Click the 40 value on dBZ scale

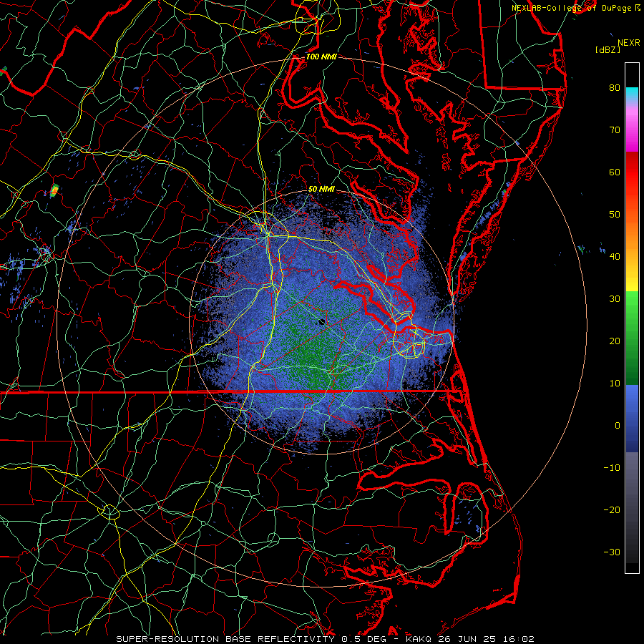pyautogui.click(x=615, y=257)
